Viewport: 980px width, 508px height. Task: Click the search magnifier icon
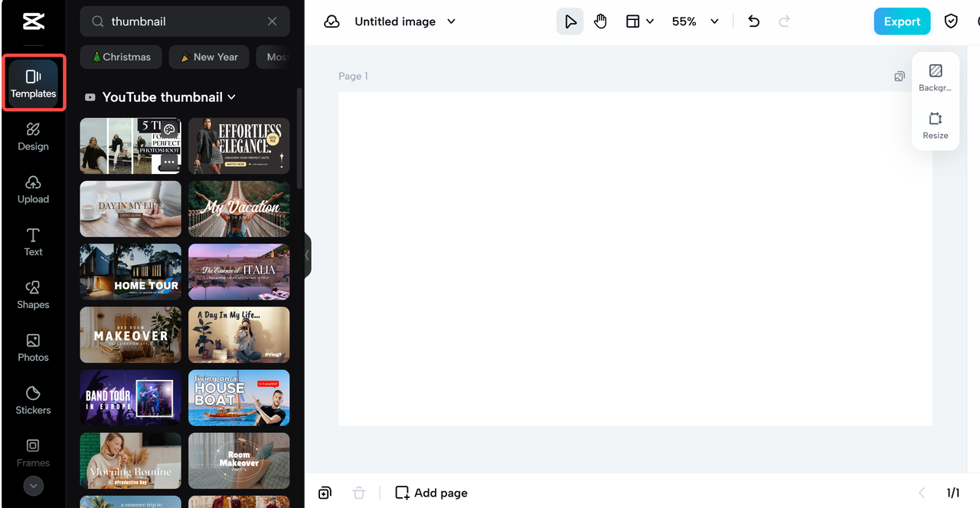97,21
